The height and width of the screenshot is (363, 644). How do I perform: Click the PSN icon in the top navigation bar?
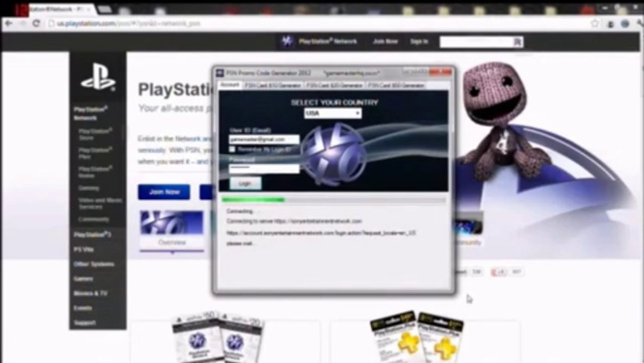287,41
